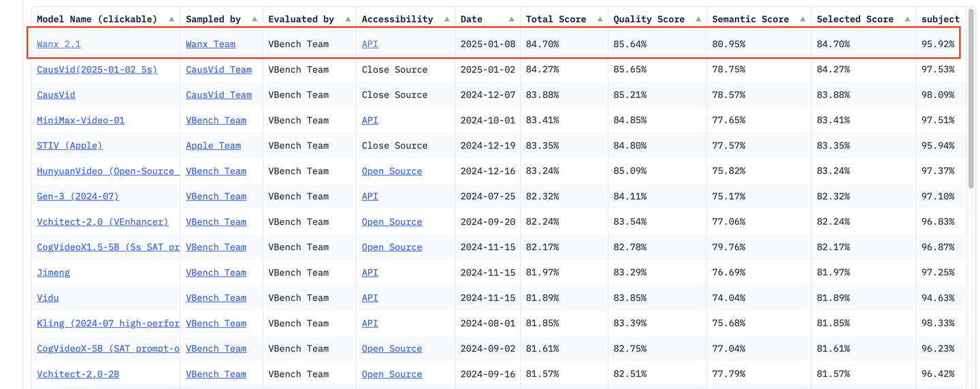Click the Accessibility column sort arrow
Screen dimensions: 980x389
[446, 19]
